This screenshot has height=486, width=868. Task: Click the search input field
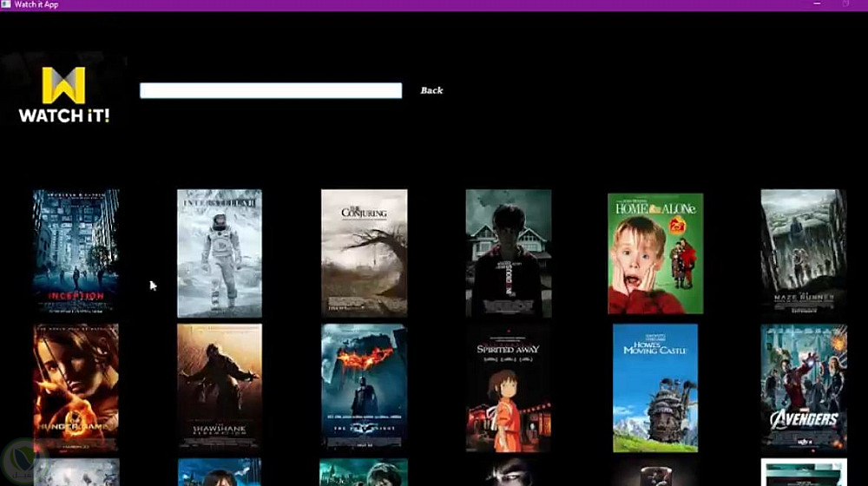click(x=271, y=91)
